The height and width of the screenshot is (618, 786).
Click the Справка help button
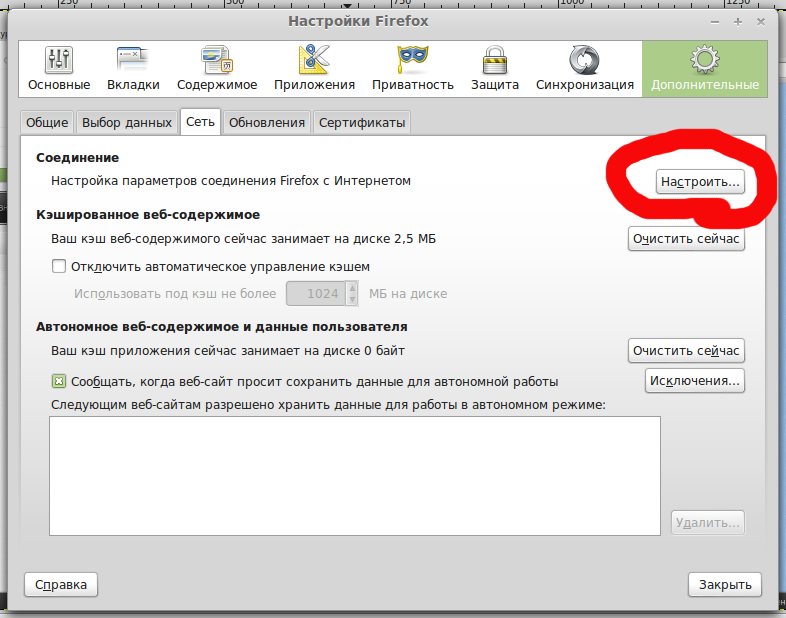pyautogui.click(x=61, y=584)
